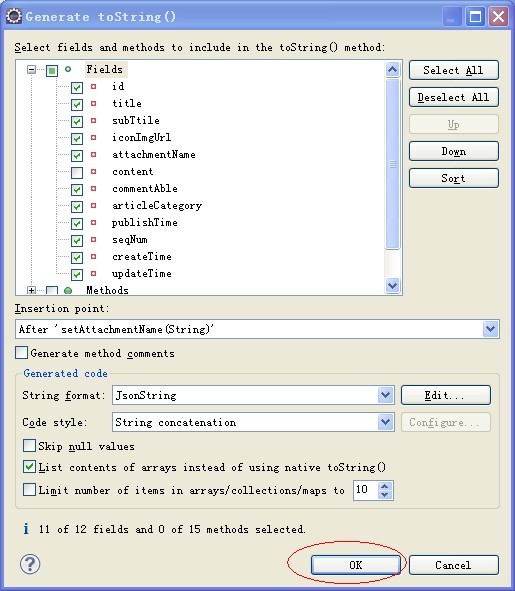Enable Limit number of items checkbox
Screen dimensions: 515x591
click(29, 490)
